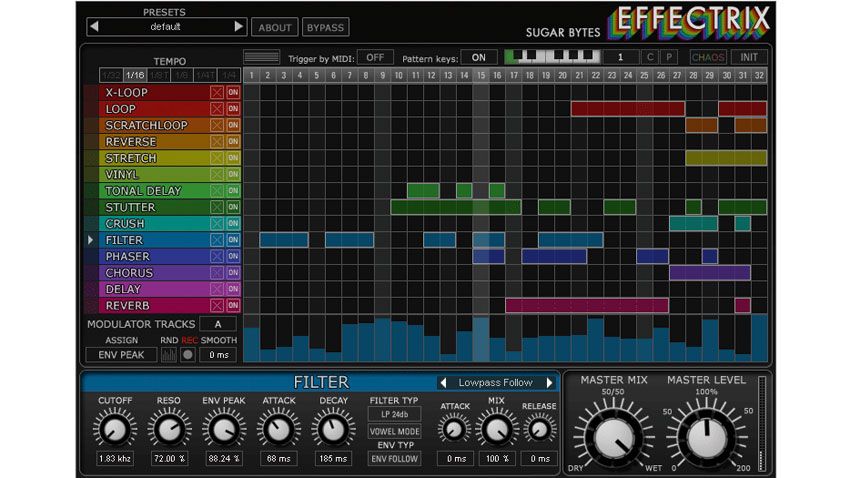Clear the DELAY track with its X icon

(x=217, y=289)
